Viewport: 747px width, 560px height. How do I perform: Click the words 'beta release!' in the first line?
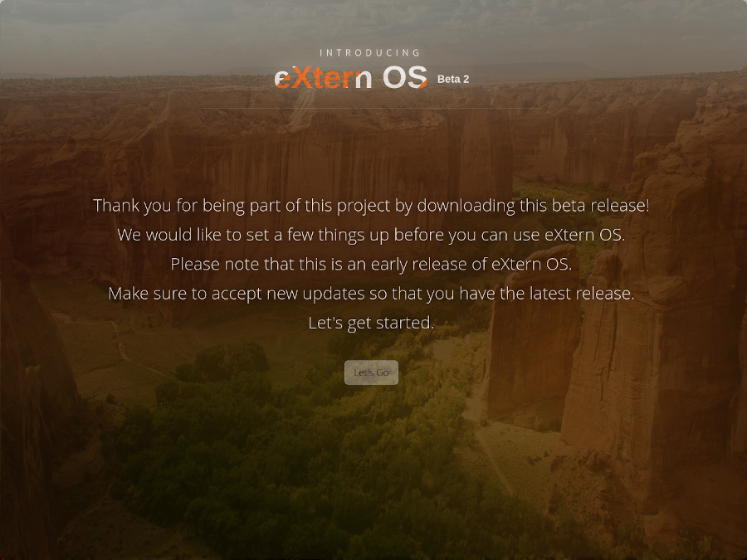click(x=600, y=206)
